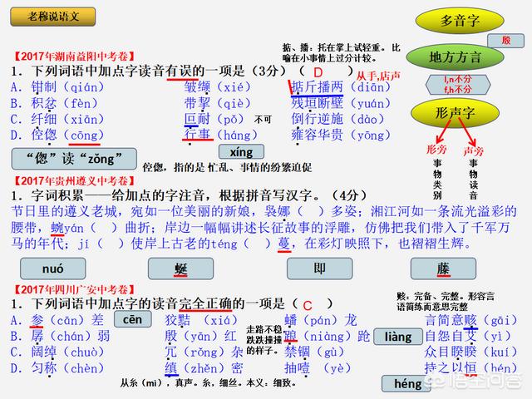This screenshot has width=532, height=399.
Task: Click the red answer letter C
Action: tap(308, 305)
